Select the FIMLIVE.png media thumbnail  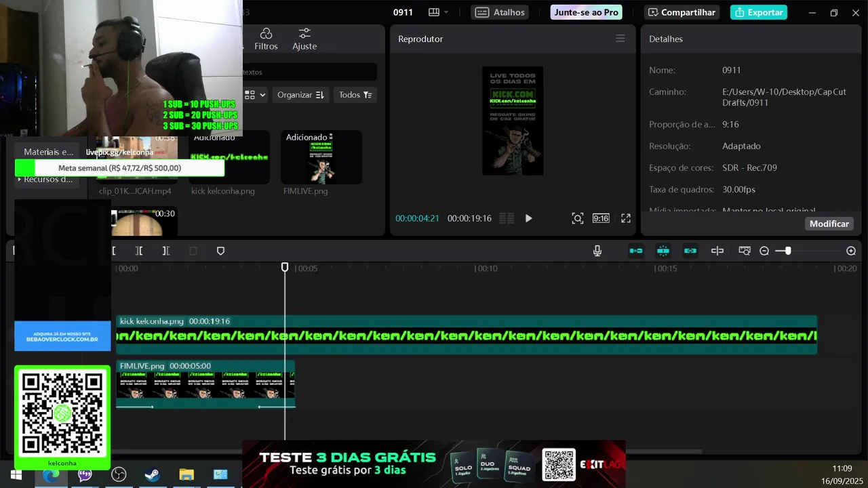[x=321, y=157]
